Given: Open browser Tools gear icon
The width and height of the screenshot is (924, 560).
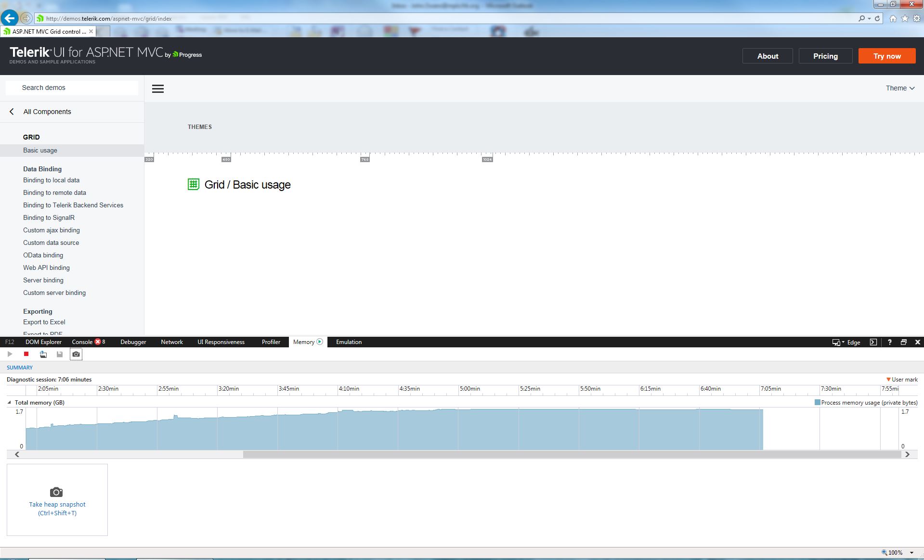Looking at the screenshot, I should [x=917, y=18].
